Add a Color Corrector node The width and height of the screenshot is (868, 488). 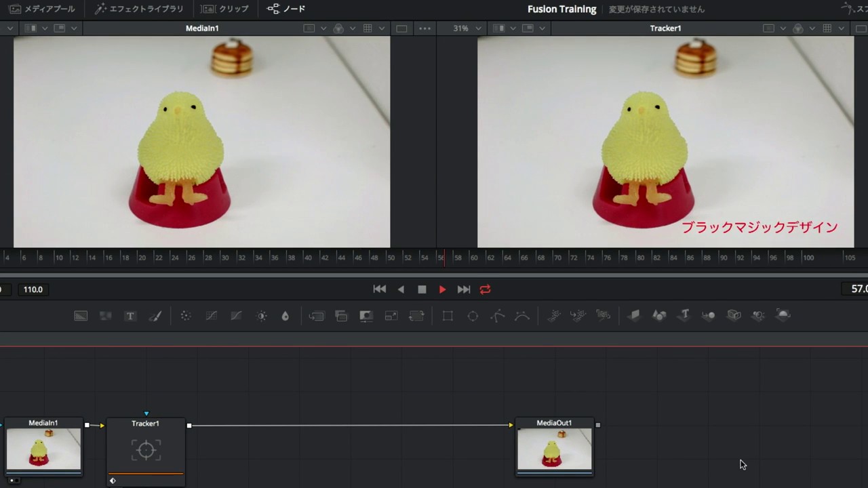[x=186, y=316]
